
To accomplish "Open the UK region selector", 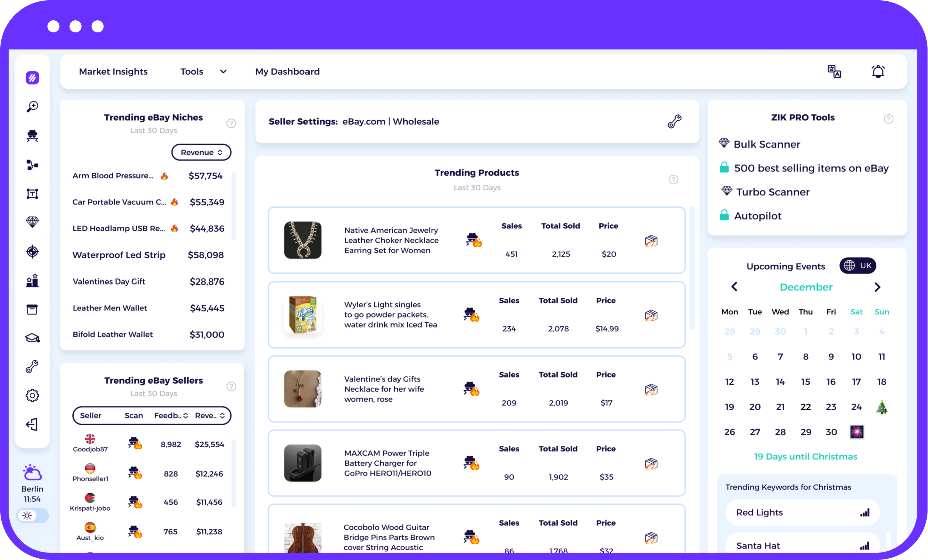I will (x=858, y=266).
